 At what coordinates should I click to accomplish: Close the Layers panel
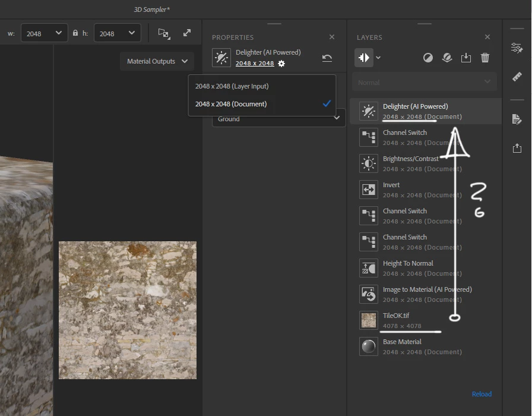(487, 37)
